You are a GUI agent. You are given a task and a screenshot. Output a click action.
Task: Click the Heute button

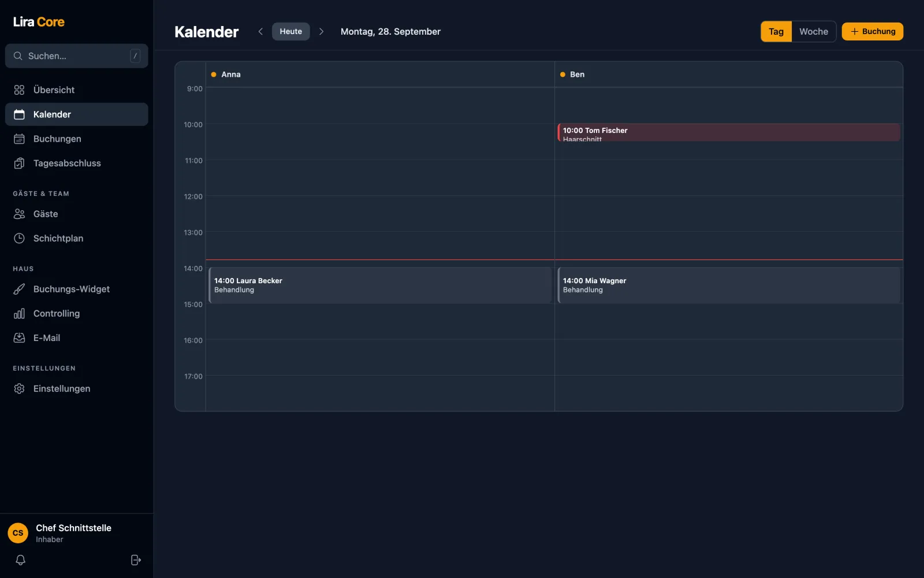(x=291, y=31)
